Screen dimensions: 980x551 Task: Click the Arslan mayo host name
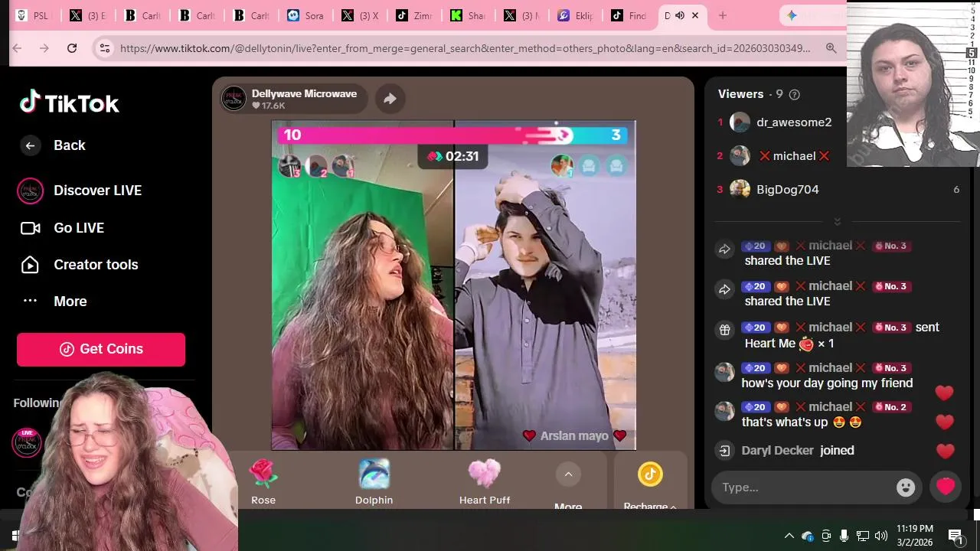574,436
